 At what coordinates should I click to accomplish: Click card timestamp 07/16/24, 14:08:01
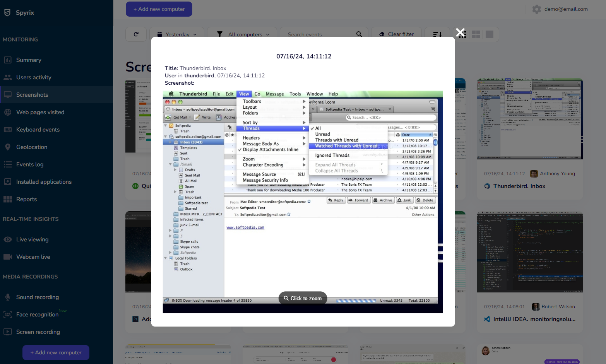504,307
